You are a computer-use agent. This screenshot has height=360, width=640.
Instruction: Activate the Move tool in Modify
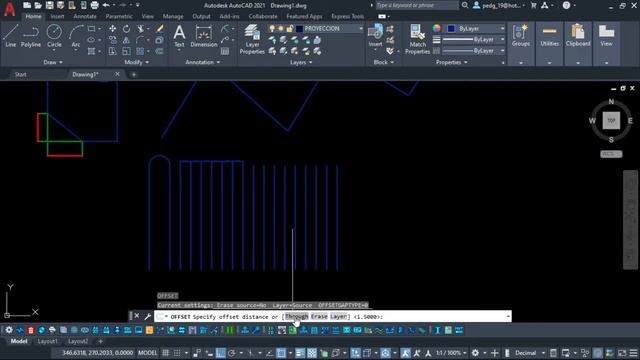pos(112,29)
